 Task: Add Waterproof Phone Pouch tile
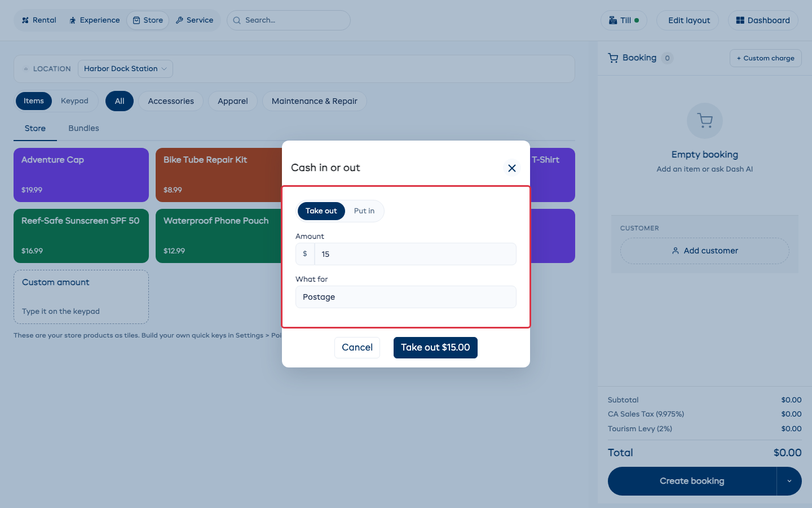tap(219, 236)
